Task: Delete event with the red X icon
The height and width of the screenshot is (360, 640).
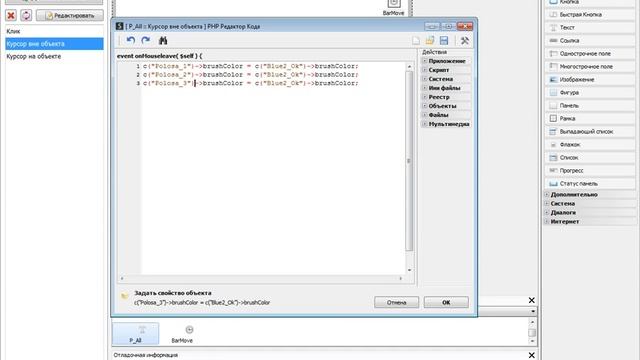Action: pos(11,16)
